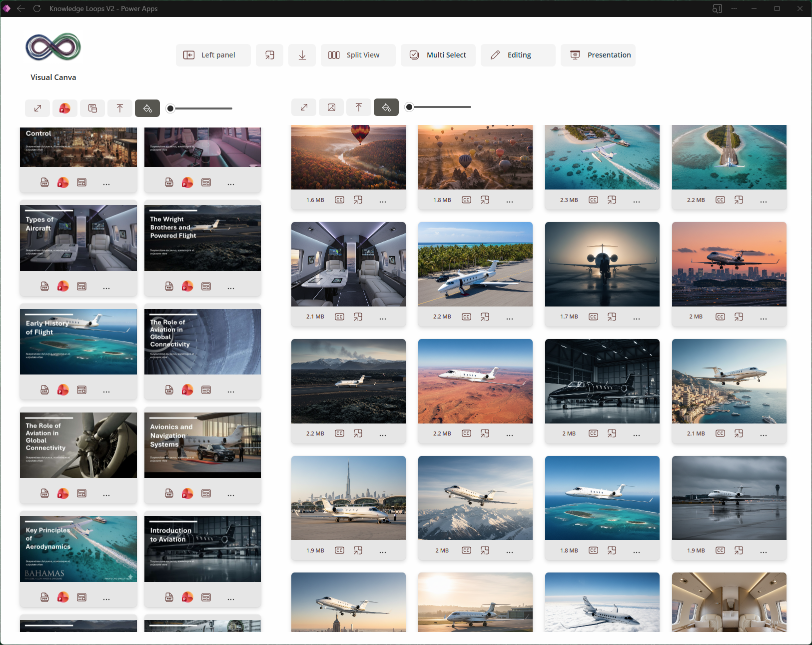Click the cast icon in title bar
This screenshot has height=645, width=812.
717,8
